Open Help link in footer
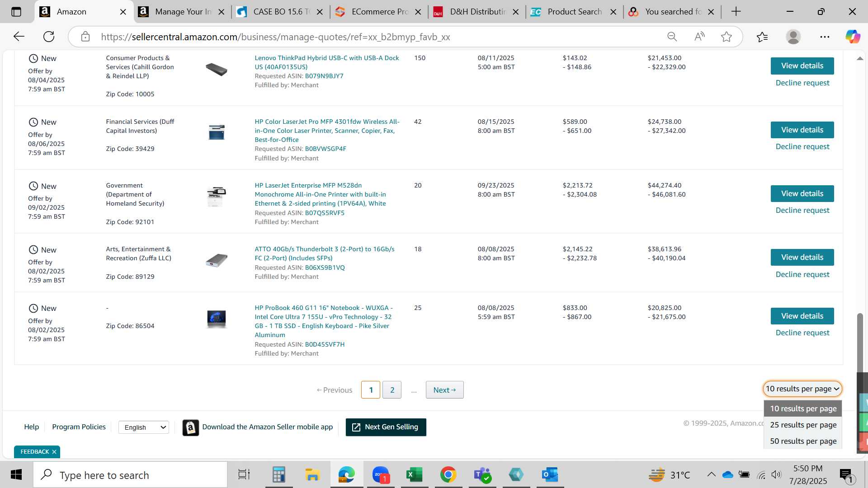Image resolution: width=868 pixels, height=488 pixels. point(31,427)
